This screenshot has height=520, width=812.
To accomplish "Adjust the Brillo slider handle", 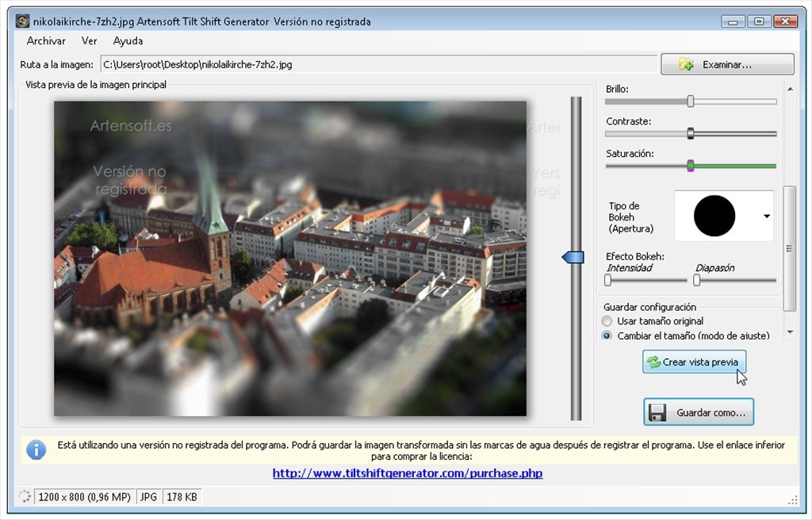I will 691,101.
